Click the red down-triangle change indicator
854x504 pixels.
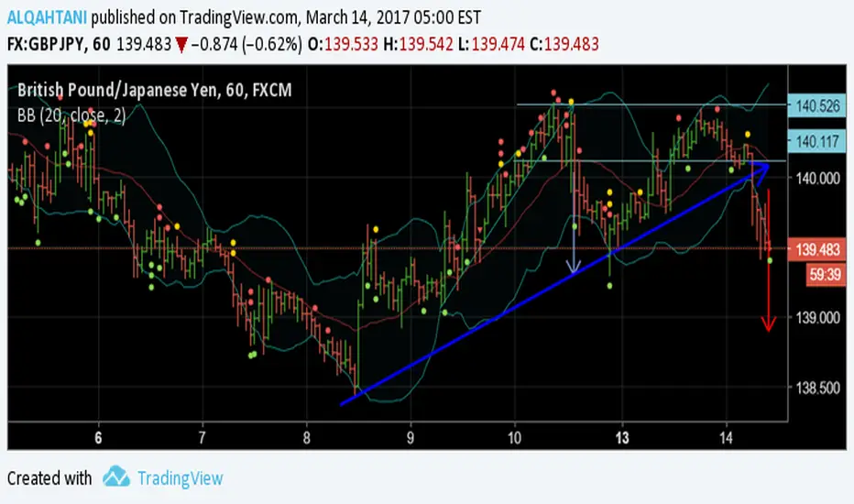tap(181, 45)
